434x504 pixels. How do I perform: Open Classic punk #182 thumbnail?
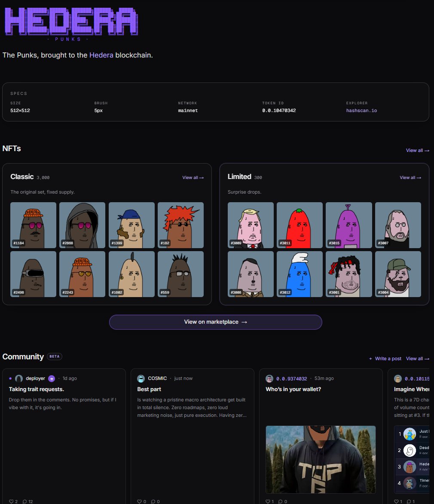click(180, 225)
